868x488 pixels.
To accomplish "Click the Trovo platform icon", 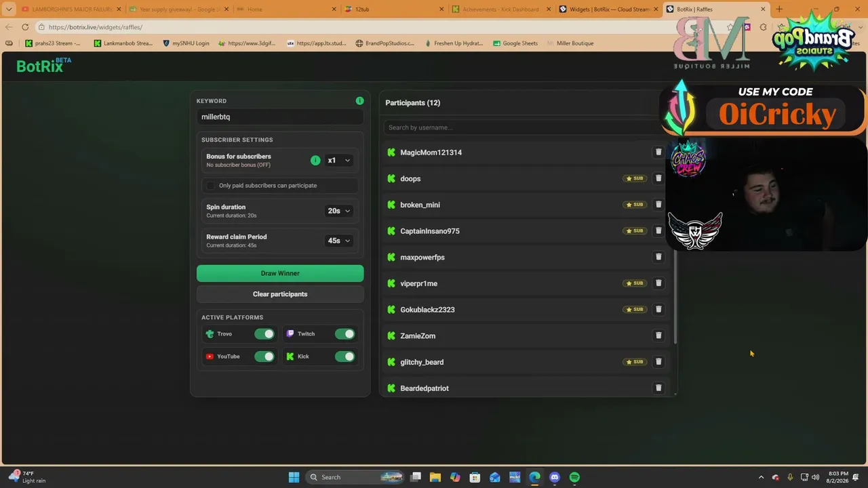I will coord(210,334).
